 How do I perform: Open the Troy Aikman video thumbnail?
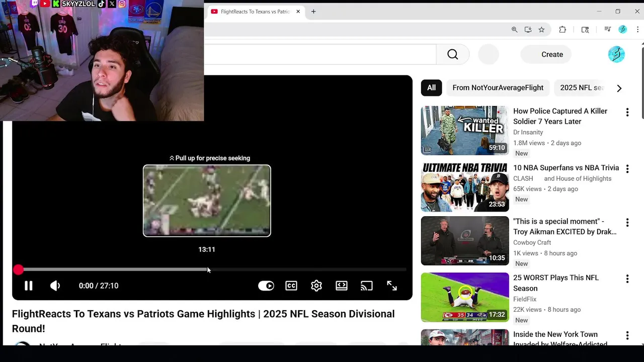[465, 241]
